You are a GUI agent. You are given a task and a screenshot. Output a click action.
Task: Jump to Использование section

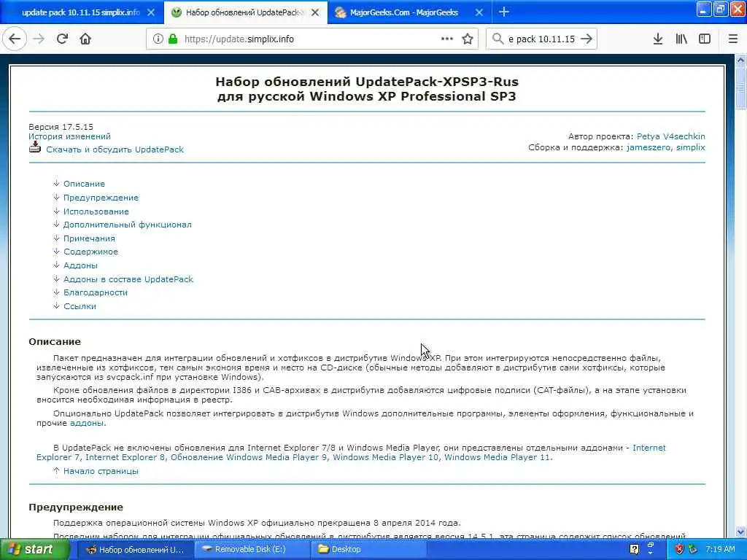[x=96, y=211]
